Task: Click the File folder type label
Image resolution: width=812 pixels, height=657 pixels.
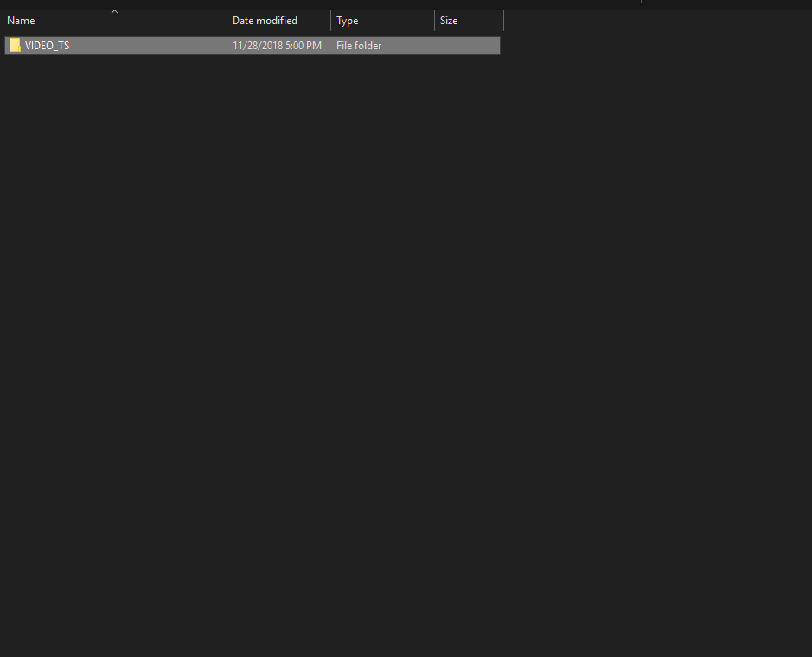Action: 359,45
